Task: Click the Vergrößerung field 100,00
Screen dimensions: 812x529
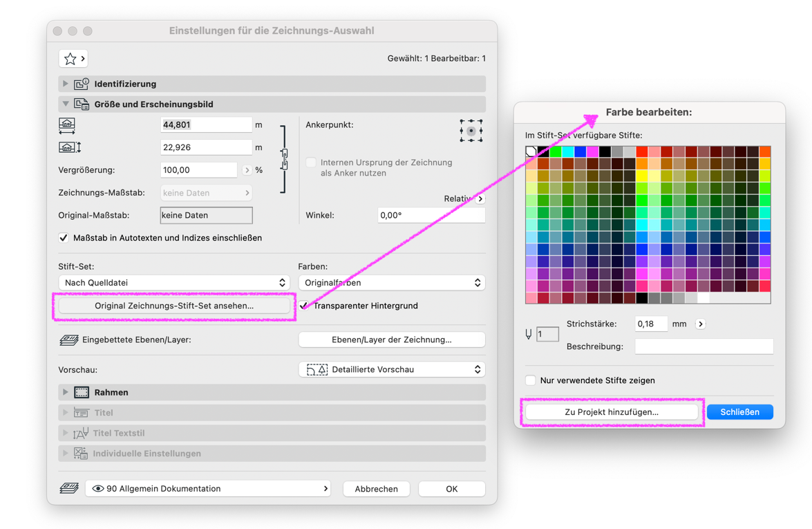Action: click(x=199, y=170)
